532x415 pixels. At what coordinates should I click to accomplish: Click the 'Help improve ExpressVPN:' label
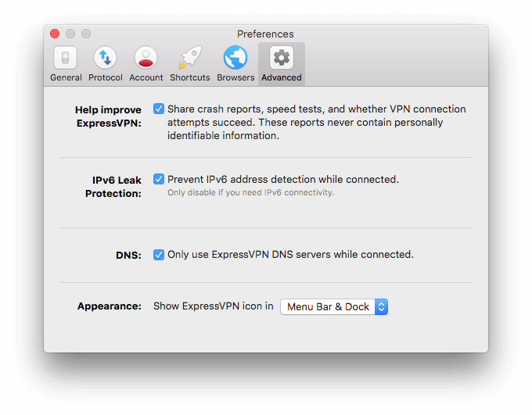click(x=108, y=116)
